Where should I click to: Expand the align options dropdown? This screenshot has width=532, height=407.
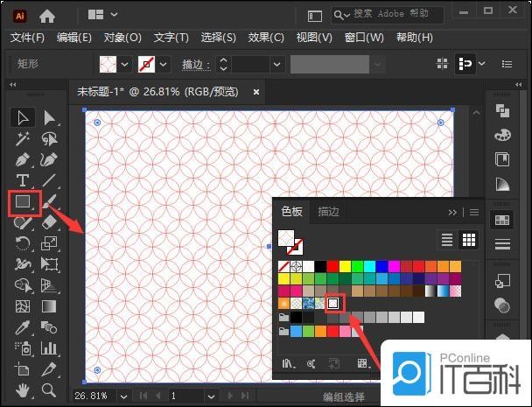pos(481,64)
